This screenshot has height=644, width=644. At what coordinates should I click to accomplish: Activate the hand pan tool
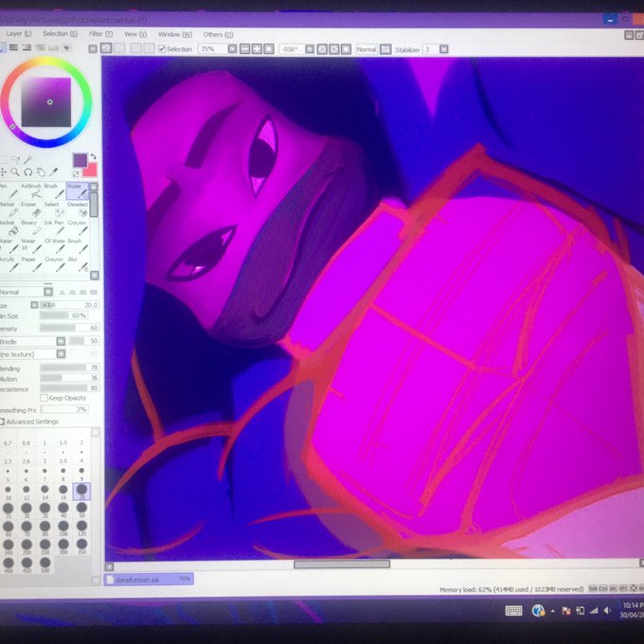click(41, 172)
